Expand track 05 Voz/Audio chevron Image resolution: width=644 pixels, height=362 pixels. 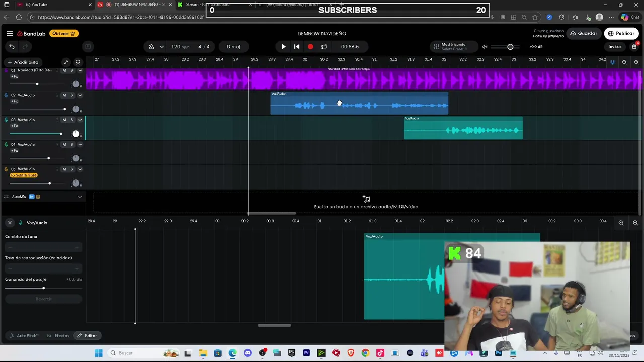tap(80, 169)
